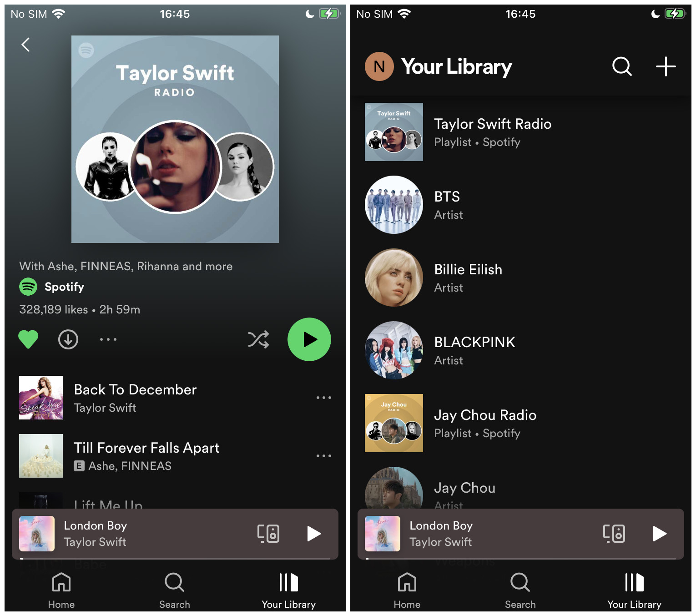Tap the BTS round profile picture

point(394,205)
